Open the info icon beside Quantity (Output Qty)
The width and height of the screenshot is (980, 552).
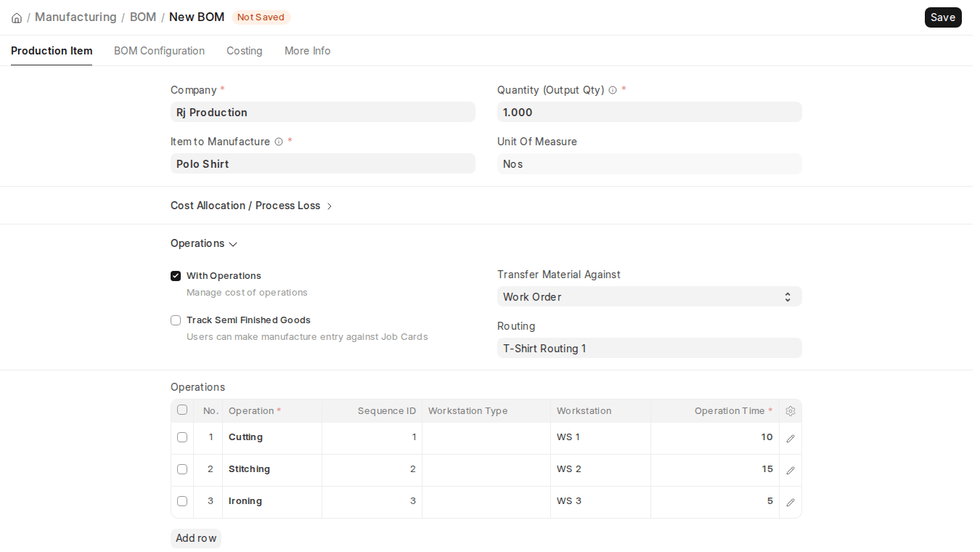click(x=613, y=90)
